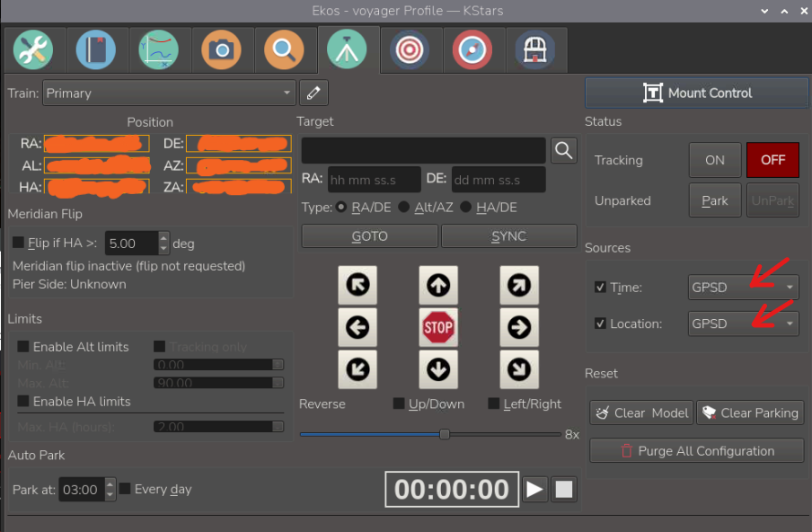This screenshot has height=532, width=812.
Task: Slew mount north with up arrow
Action: coord(438,286)
